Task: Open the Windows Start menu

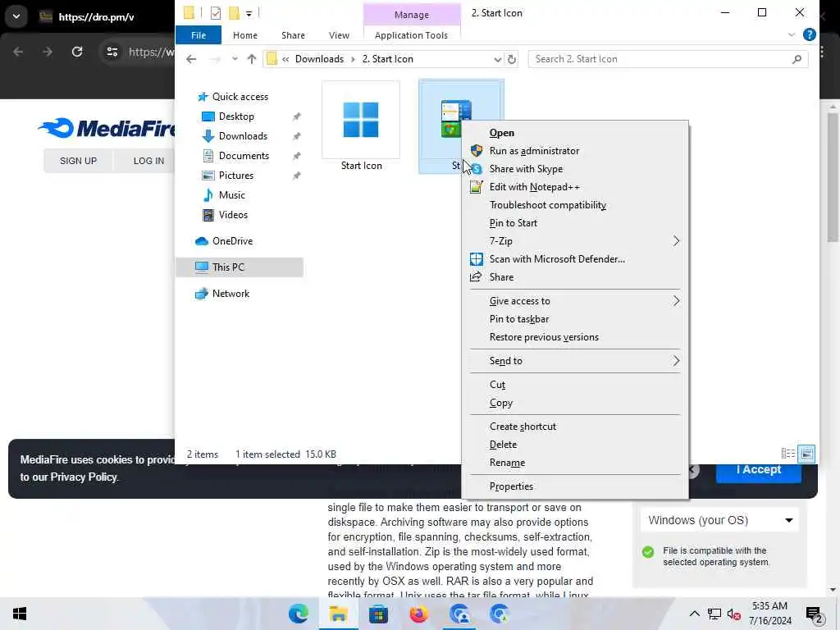Action: 20,614
